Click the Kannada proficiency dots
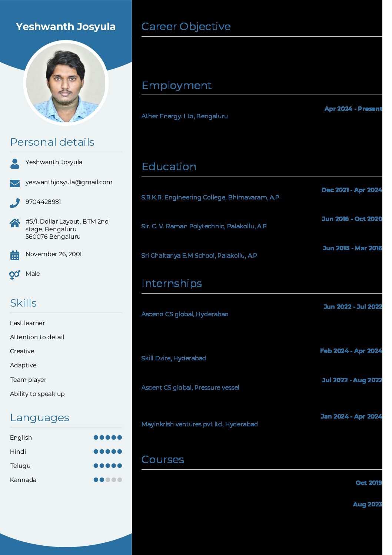The height and width of the screenshot is (555, 392). coord(108,480)
